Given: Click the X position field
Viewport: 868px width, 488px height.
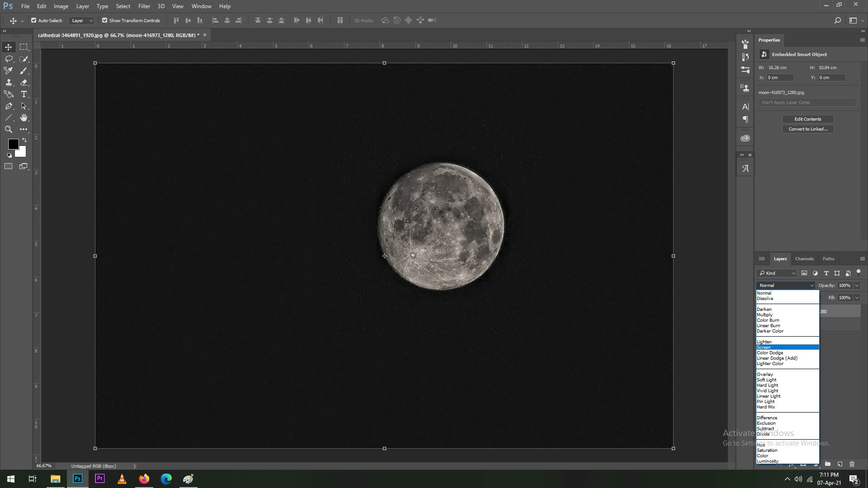Looking at the screenshot, I should 780,78.
